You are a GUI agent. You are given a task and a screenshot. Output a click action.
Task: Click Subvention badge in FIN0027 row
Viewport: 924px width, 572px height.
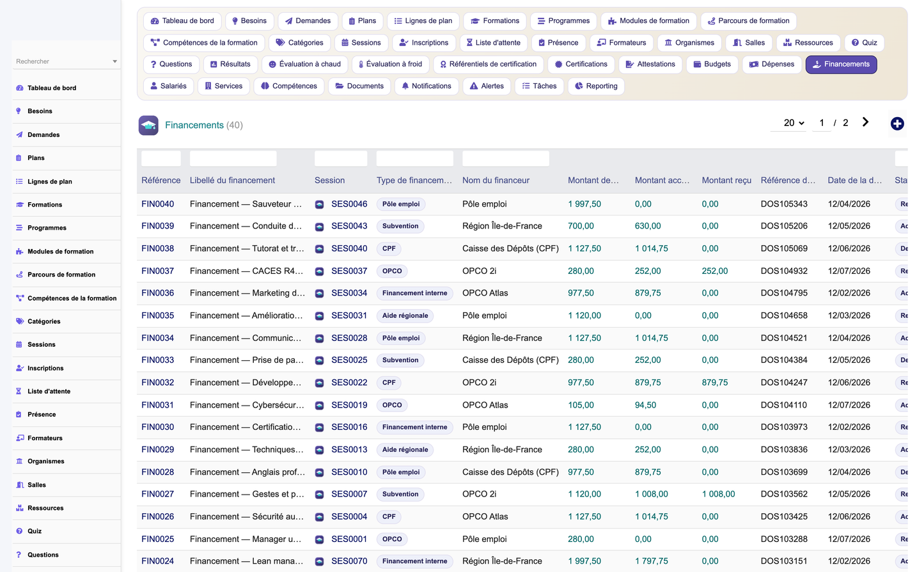coord(400,494)
